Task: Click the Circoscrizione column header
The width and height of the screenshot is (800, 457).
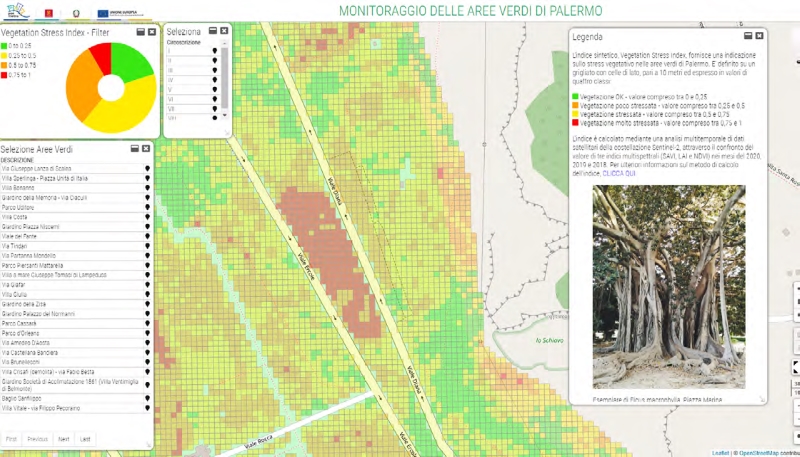Action: 184,43
